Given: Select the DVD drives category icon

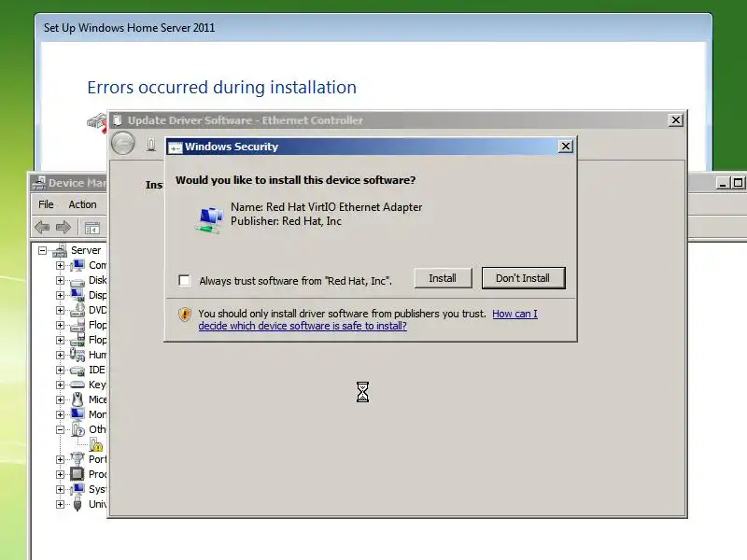Looking at the screenshot, I should point(78,310).
